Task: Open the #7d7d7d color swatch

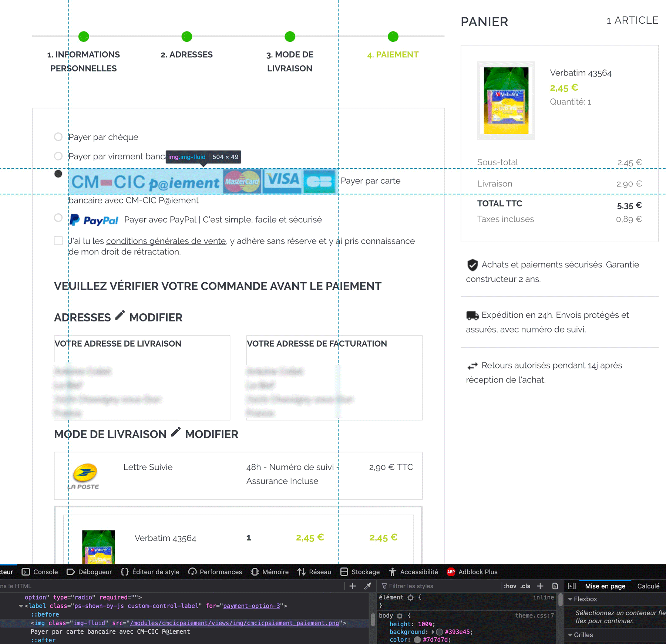Action: pos(417,640)
